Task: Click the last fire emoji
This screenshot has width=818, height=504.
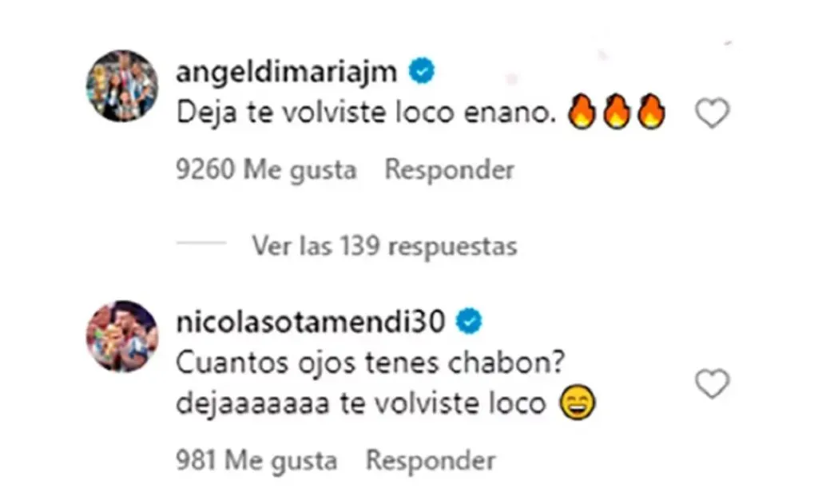Action: (x=651, y=111)
